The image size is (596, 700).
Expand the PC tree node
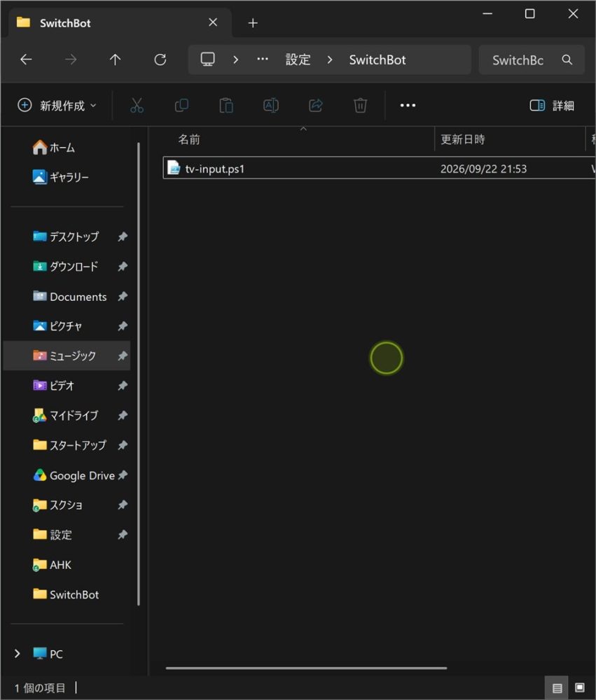18,654
